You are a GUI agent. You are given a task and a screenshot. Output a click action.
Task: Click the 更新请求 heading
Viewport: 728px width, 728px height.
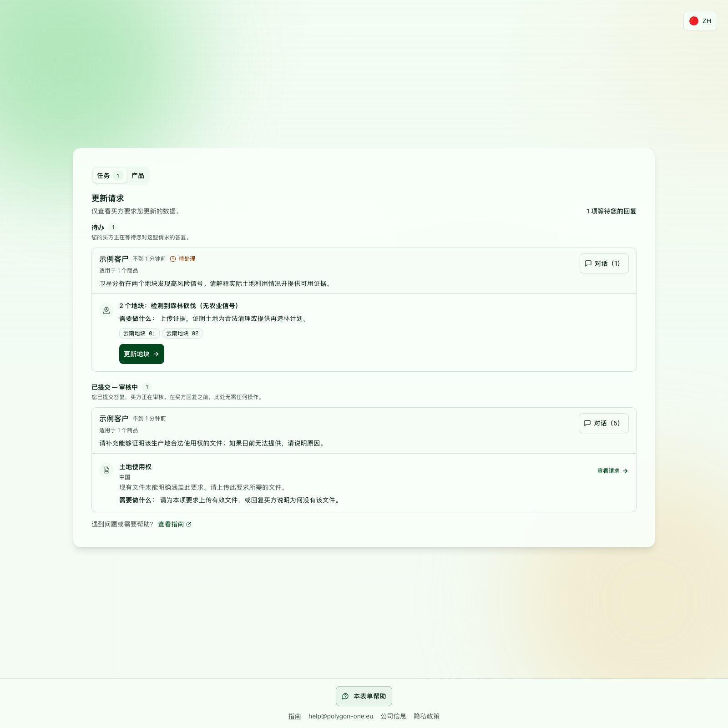click(x=108, y=198)
